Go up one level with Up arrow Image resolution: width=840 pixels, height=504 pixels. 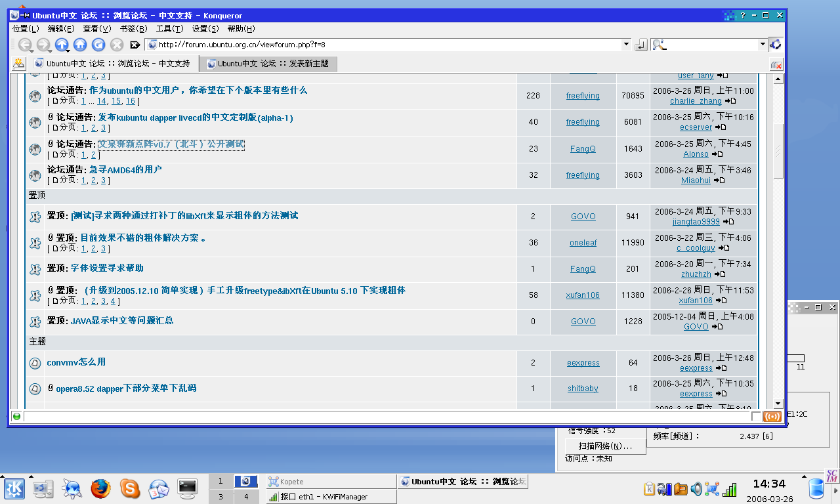coord(62,45)
